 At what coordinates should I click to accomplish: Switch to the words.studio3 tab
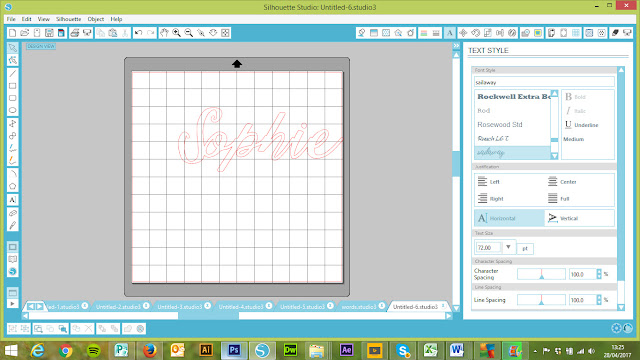tap(359, 307)
